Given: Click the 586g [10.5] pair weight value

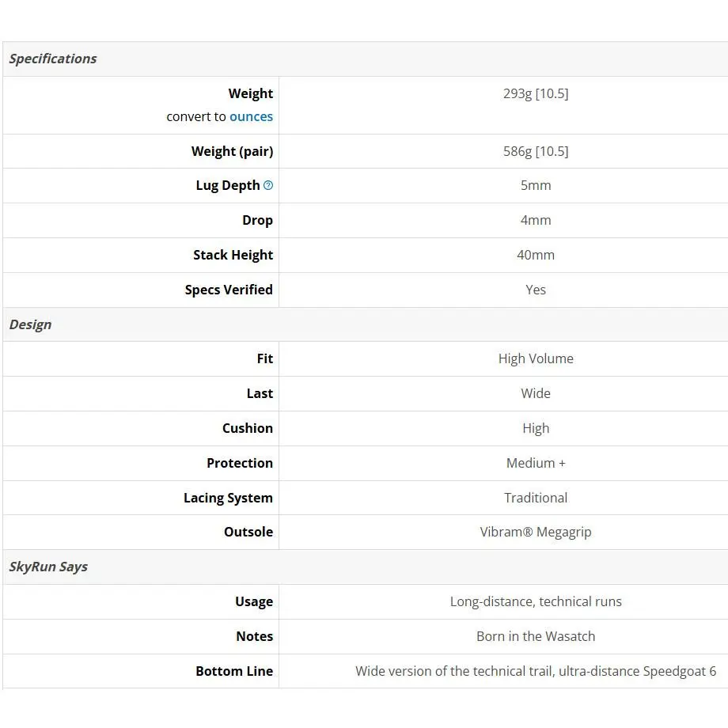Looking at the screenshot, I should (536, 151).
